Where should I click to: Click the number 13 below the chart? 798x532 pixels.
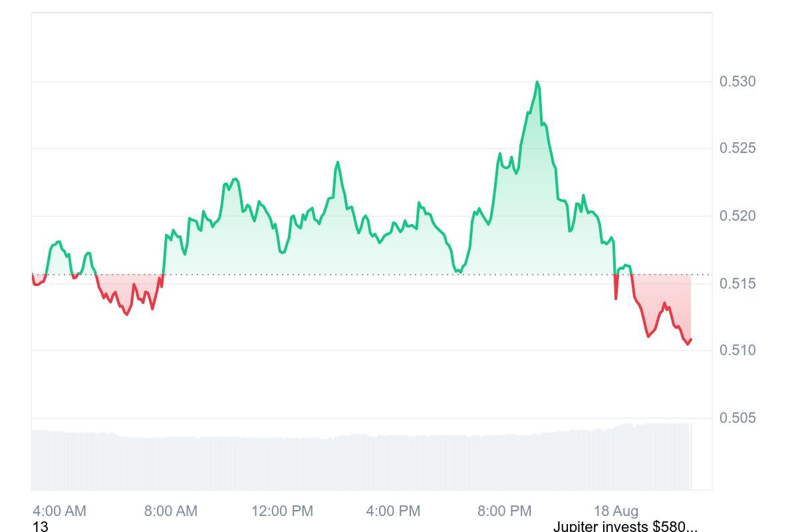(x=41, y=527)
